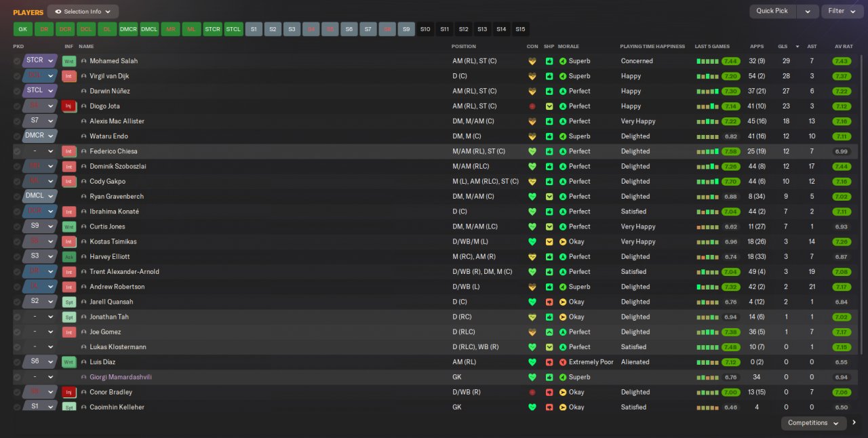Screen dimensions: 868x438
Task: Click Conor Bradley's red condition icon
Action: [532, 392]
